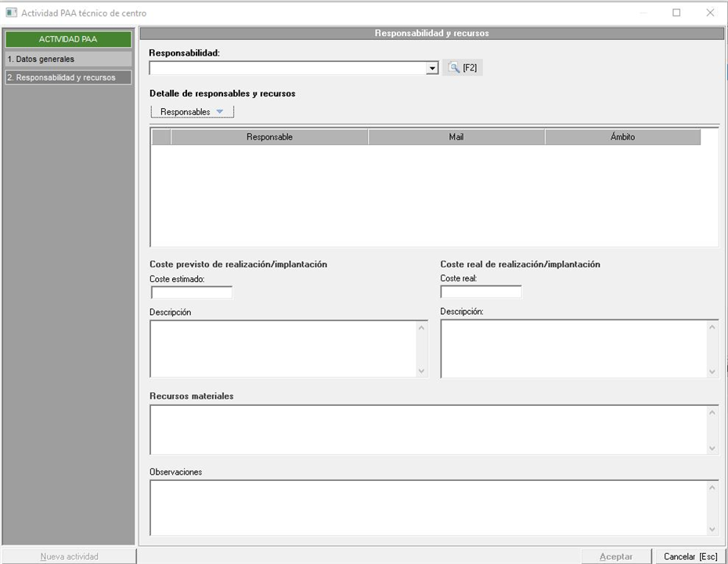The height and width of the screenshot is (564, 728).
Task: Click the Responsabilidad text field
Action: (287, 69)
